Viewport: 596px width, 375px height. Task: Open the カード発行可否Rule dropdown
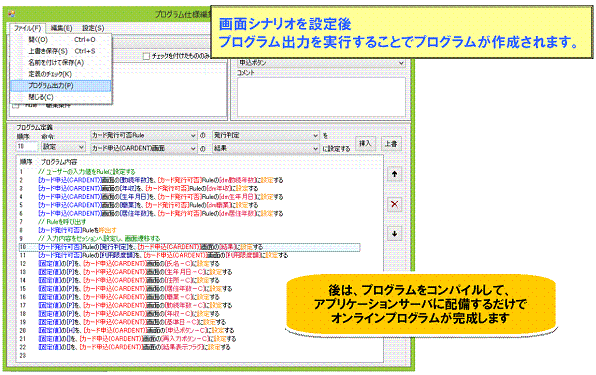[144, 135]
